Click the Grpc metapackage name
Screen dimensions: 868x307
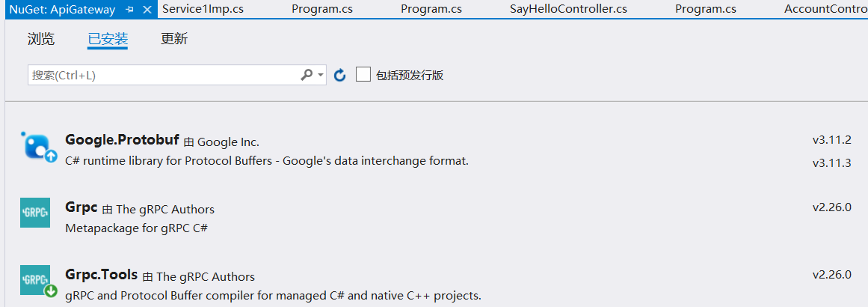click(x=81, y=207)
